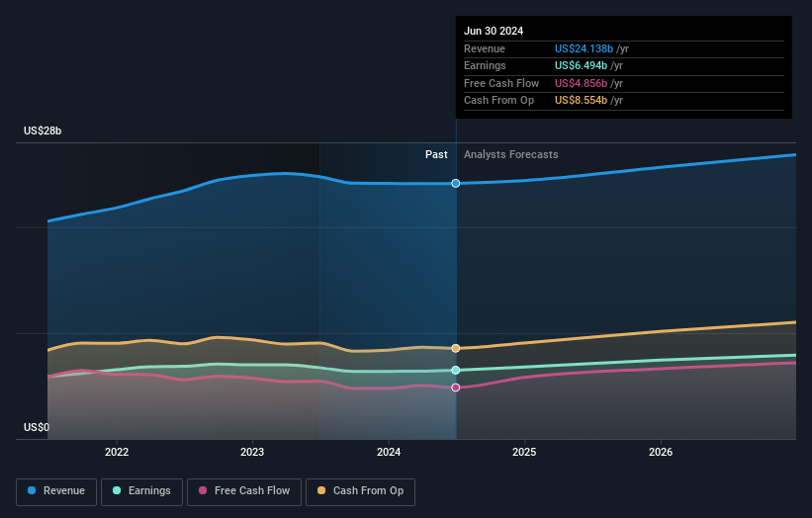Click the Cash From Op label in tooltip
The image size is (812, 518).
click(x=498, y=101)
